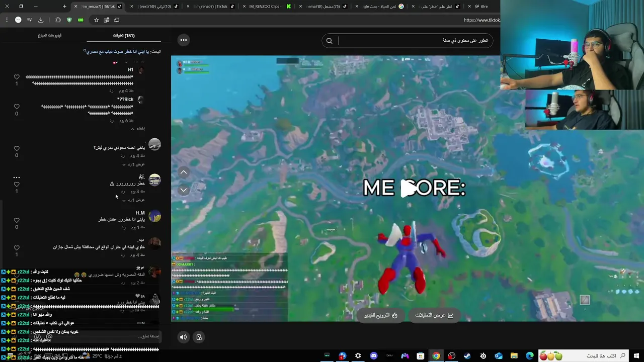This screenshot has height=362, width=644.
Task: Close the active im_renzo7 TikTok tab
Action: click(x=76, y=6)
